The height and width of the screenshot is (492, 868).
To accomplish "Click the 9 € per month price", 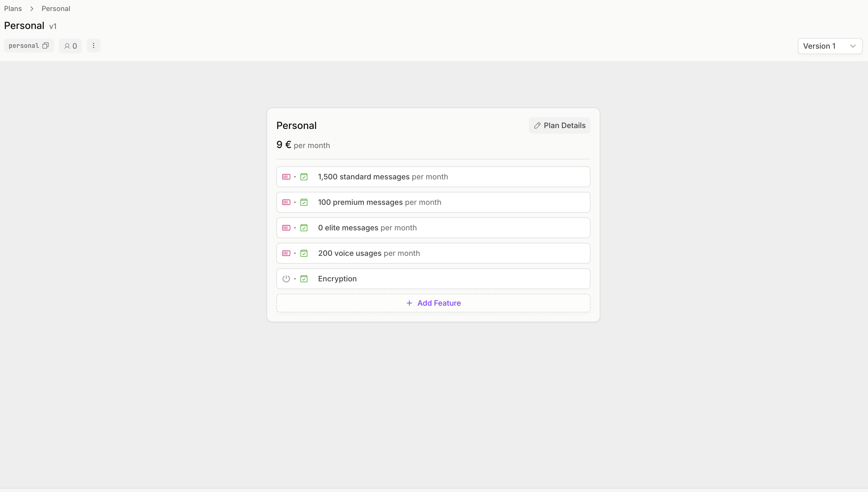I will (x=303, y=145).
